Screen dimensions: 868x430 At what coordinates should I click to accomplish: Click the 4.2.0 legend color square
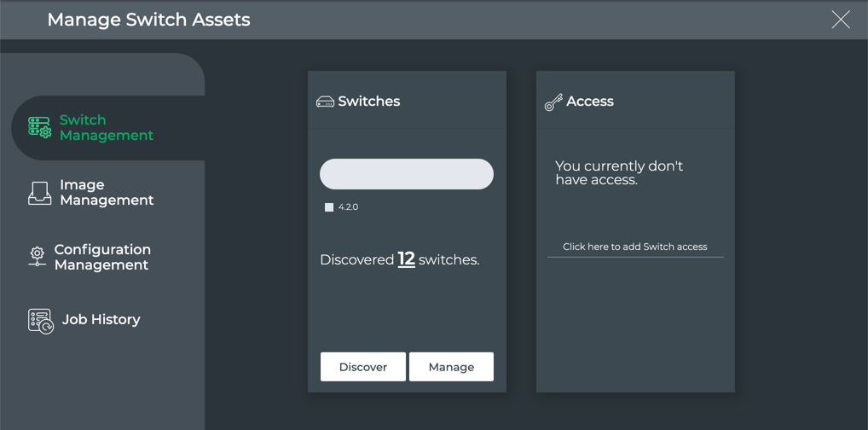(329, 207)
